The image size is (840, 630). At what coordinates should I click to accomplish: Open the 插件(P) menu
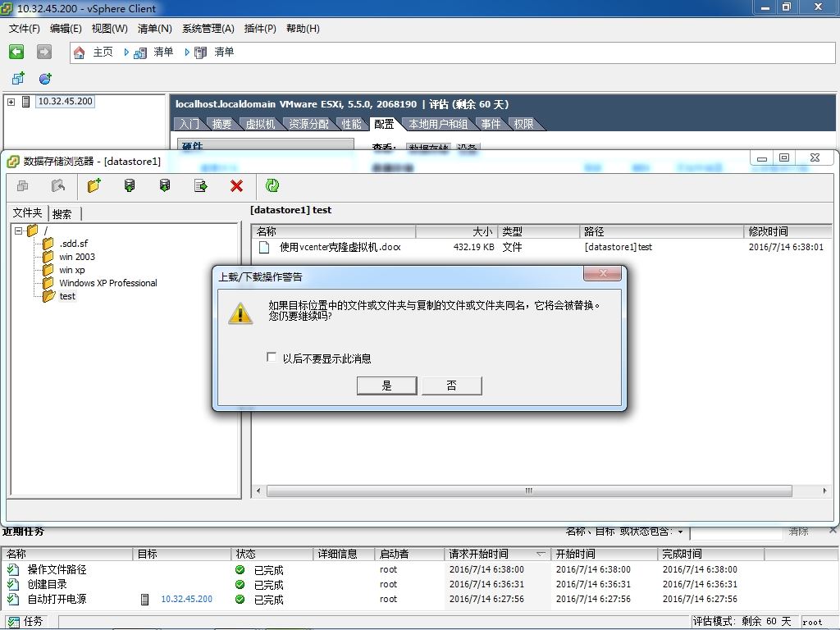point(260,29)
